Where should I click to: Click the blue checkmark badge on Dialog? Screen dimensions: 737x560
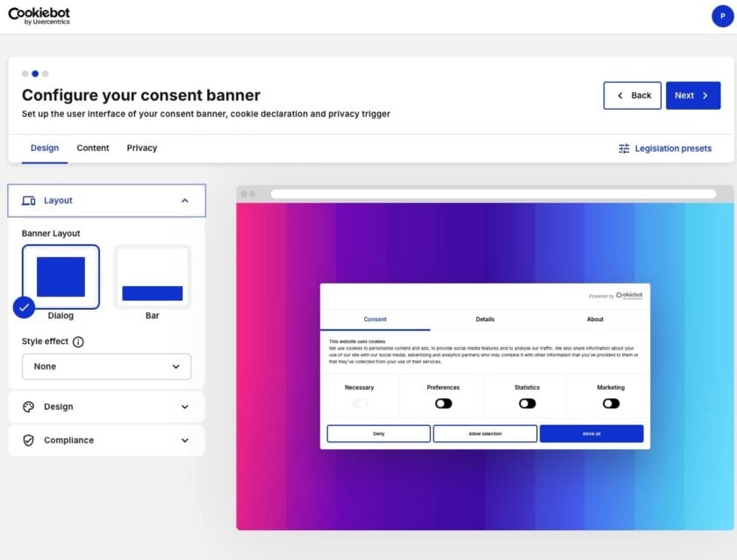(25, 307)
